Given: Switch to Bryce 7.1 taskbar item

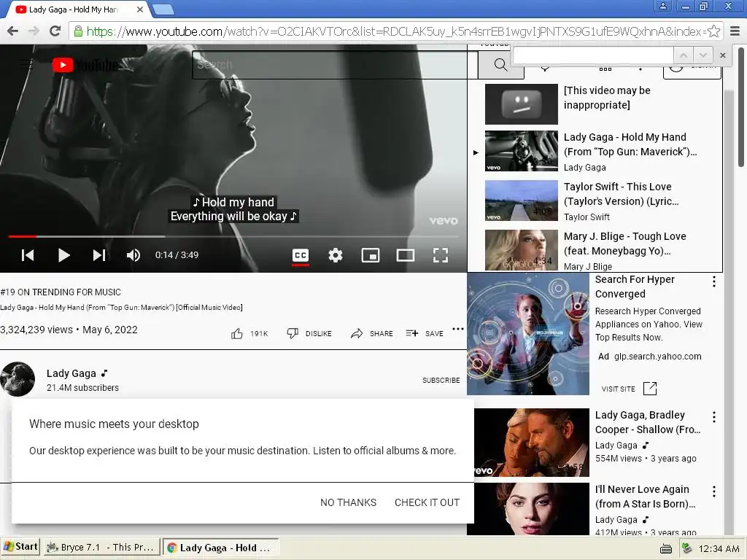Looking at the screenshot, I should [x=101, y=547].
